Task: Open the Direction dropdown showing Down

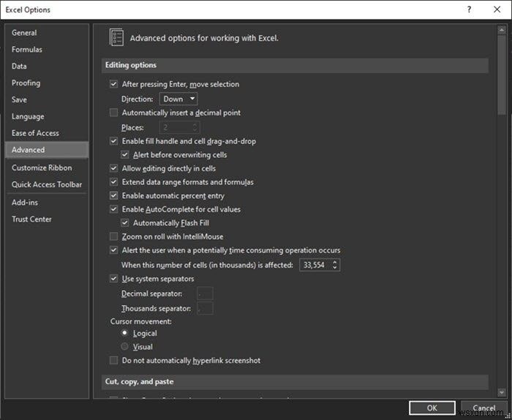Action: [x=178, y=99]
